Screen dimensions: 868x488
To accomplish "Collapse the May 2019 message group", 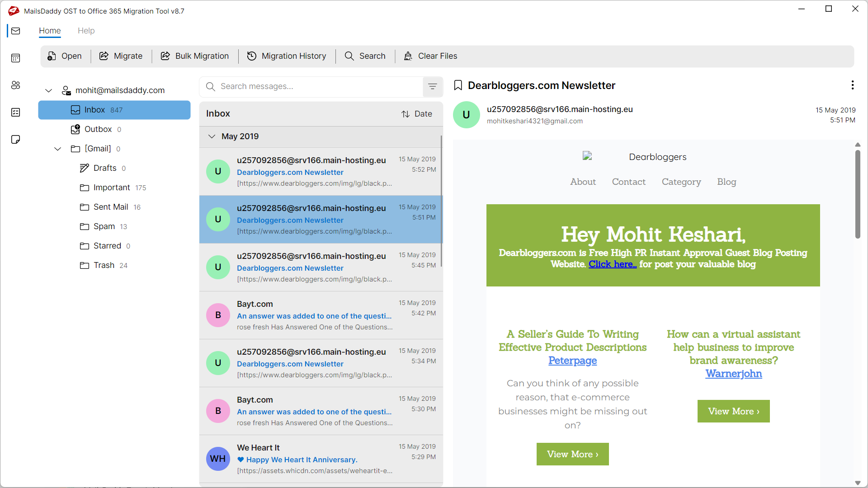I will pyautogui.click(x=212, y=136).
